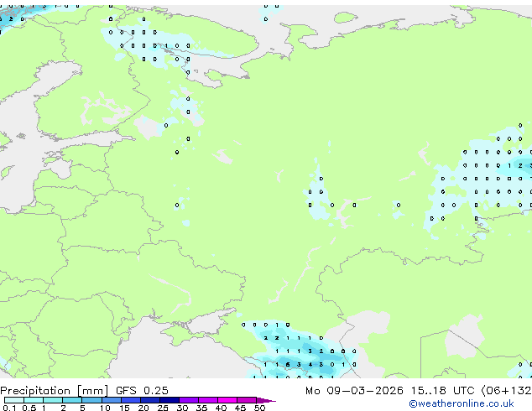Click the 'Mo 09-03-2026' date text
The height and width of the screenshot is (411, 532).
[354, 391]
